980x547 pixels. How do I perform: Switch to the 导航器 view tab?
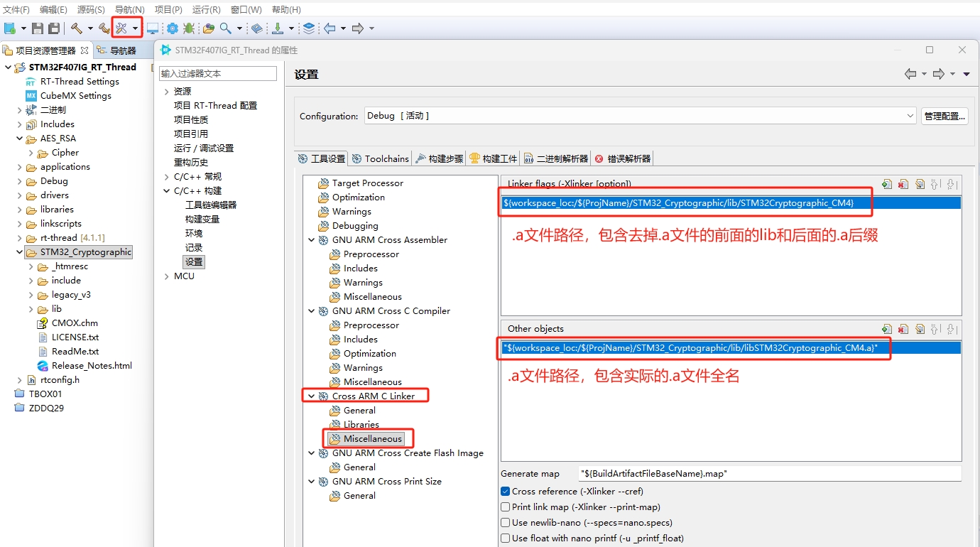[x=116, y=50]
